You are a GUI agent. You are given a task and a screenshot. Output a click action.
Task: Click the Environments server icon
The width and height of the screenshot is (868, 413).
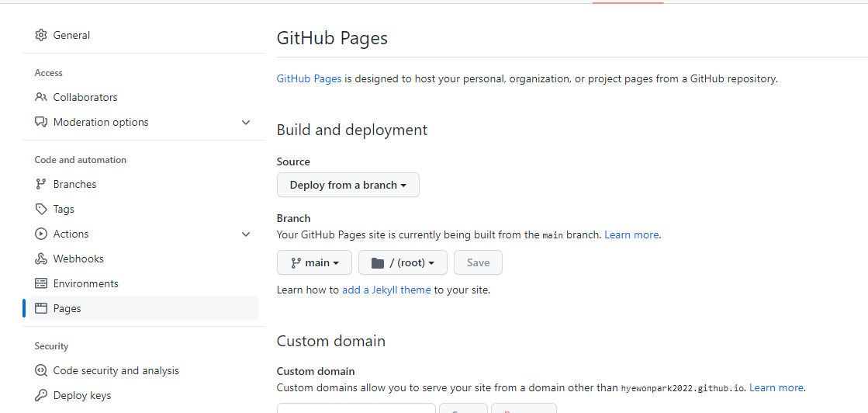tap(40, 283)
